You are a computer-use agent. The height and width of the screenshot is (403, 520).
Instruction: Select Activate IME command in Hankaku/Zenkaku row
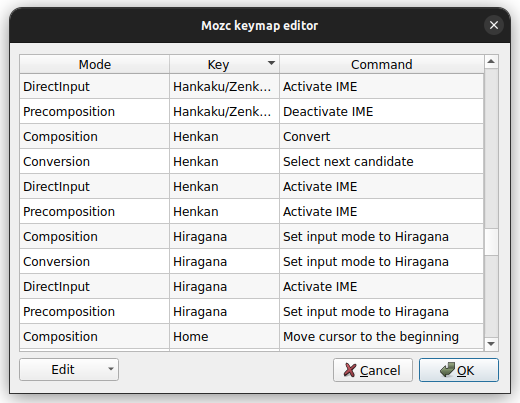pyautogui.click(x=382, y=86)
